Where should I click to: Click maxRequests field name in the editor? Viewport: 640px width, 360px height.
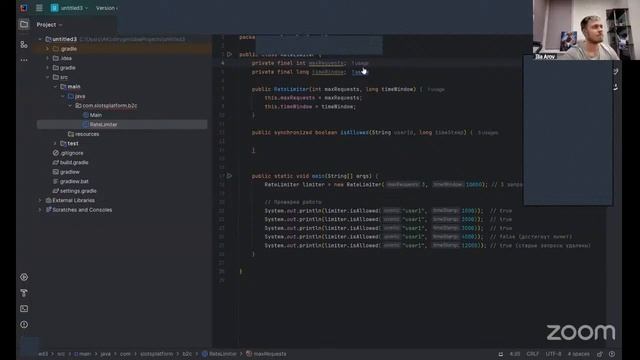tap(326, 63)
